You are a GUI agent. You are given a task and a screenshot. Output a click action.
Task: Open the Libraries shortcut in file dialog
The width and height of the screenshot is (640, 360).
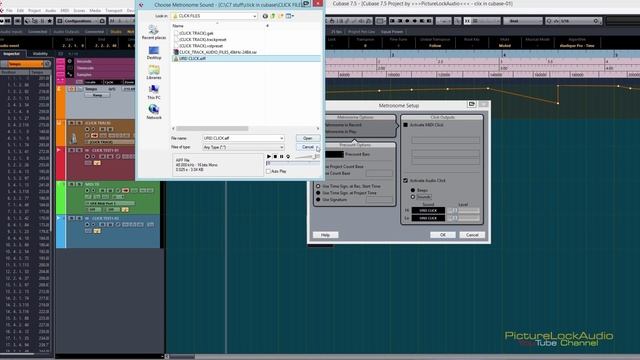(x=154, y=72)
